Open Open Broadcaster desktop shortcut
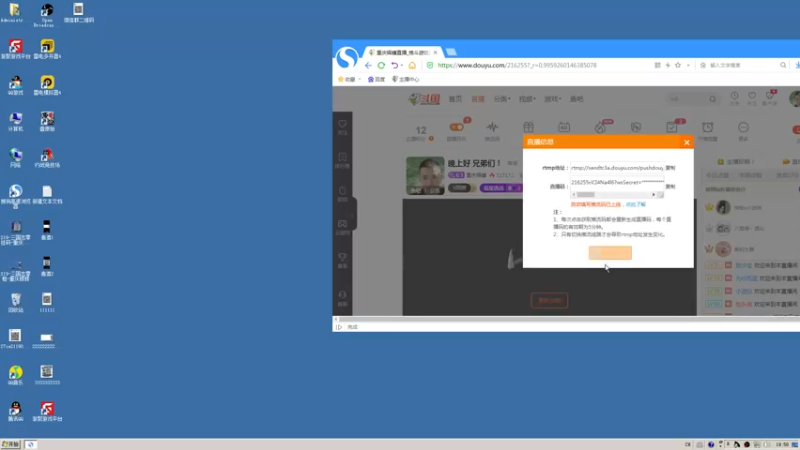The height and width of the screenshot is (450, 800). pyautogui.click(x=47, y=15)
